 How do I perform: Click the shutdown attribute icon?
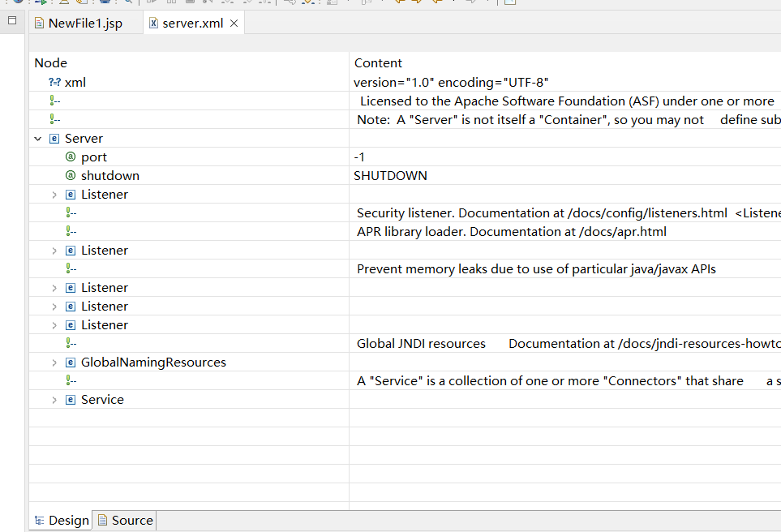click(x=71, y=175)
